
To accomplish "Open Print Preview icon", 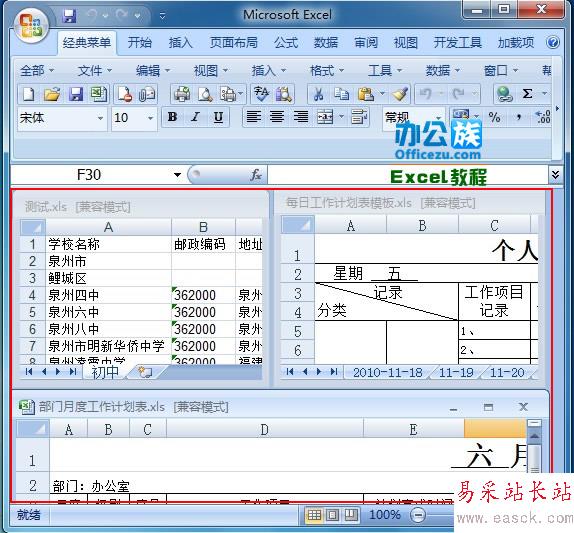I will point(205,94).
